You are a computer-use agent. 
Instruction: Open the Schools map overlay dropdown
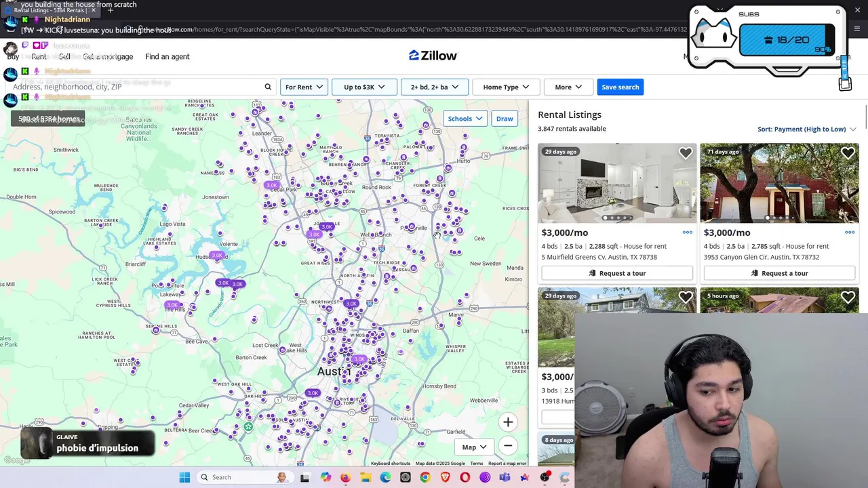coord(465,119)
